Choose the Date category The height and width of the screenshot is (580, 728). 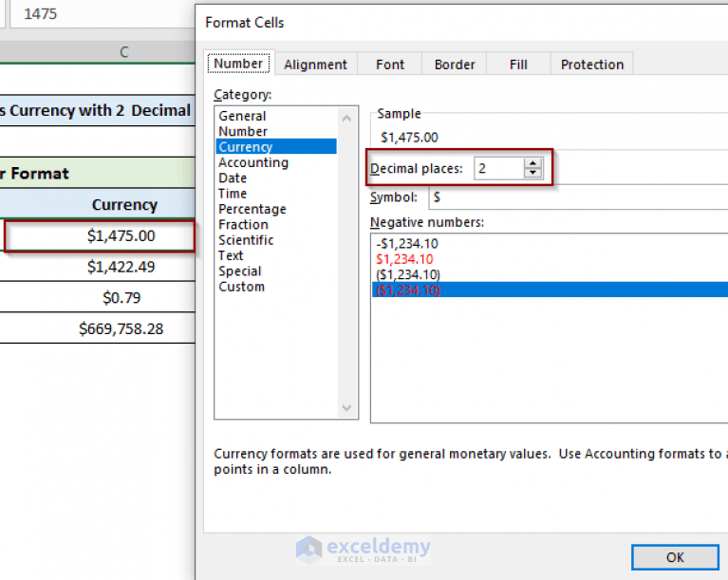(x=276, y=178)
